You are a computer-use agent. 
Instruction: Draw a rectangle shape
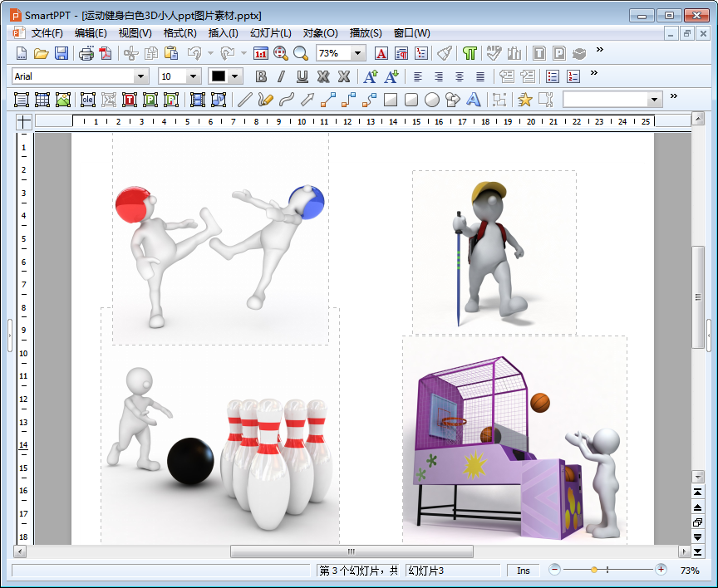point(391,100)
